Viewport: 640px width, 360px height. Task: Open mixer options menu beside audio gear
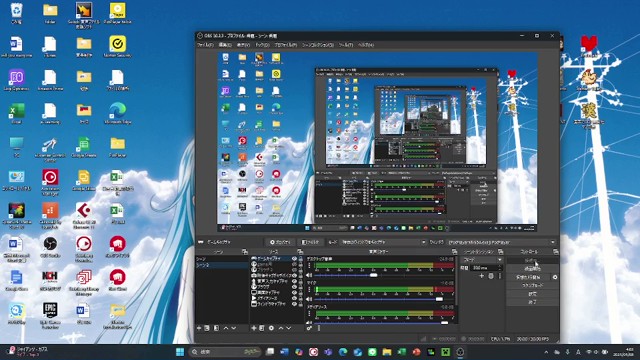(x=319, y=328)
